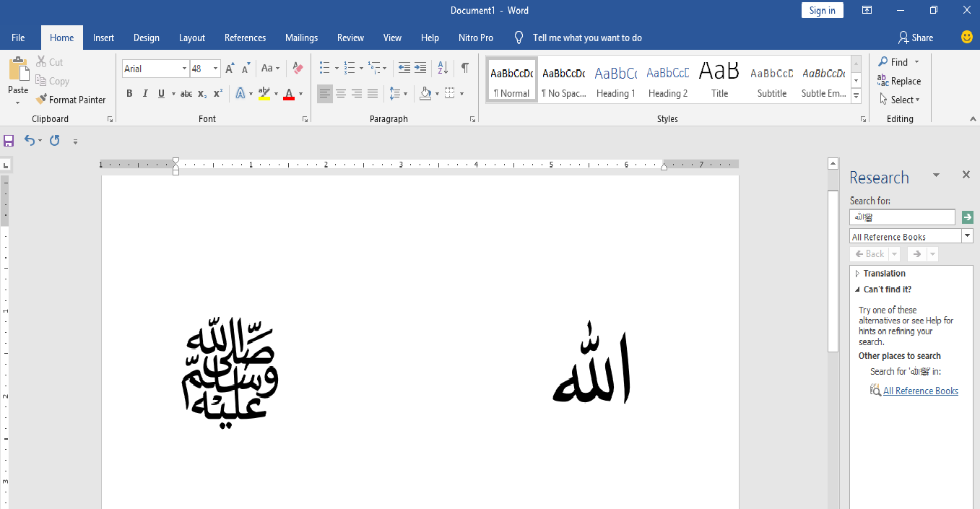
Task: Sort text A to Z icon
Action: tap(443, 68)
